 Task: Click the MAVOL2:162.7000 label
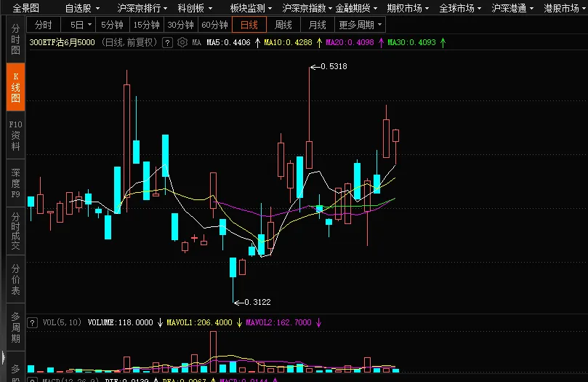point(278,323)
